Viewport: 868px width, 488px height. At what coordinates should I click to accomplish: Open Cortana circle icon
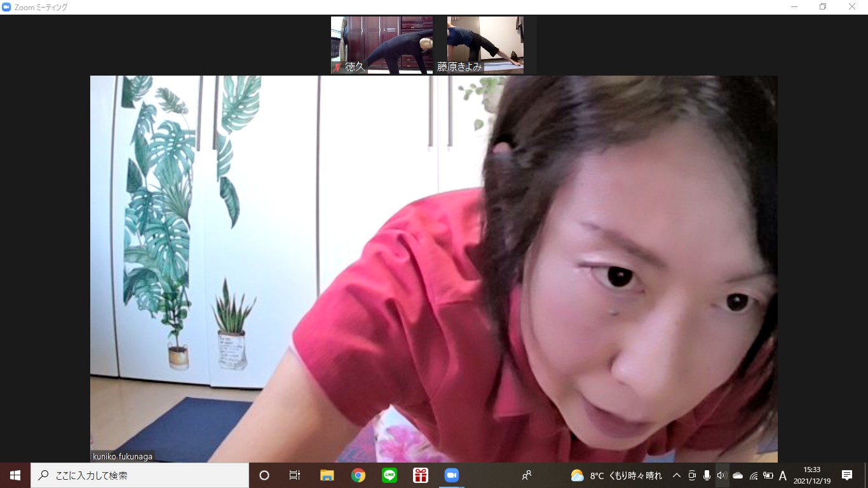264,475
